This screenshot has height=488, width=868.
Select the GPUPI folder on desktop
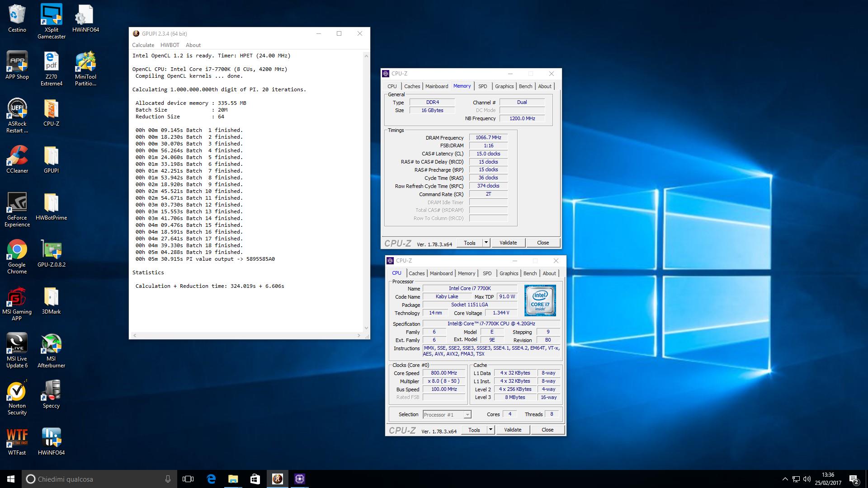[x=51, y=160]
